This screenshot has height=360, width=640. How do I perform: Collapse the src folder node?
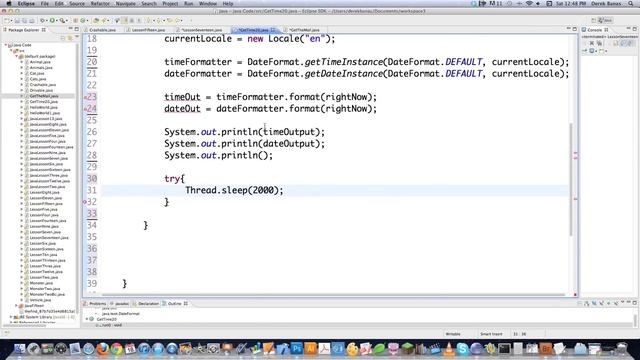pos(11,51)
